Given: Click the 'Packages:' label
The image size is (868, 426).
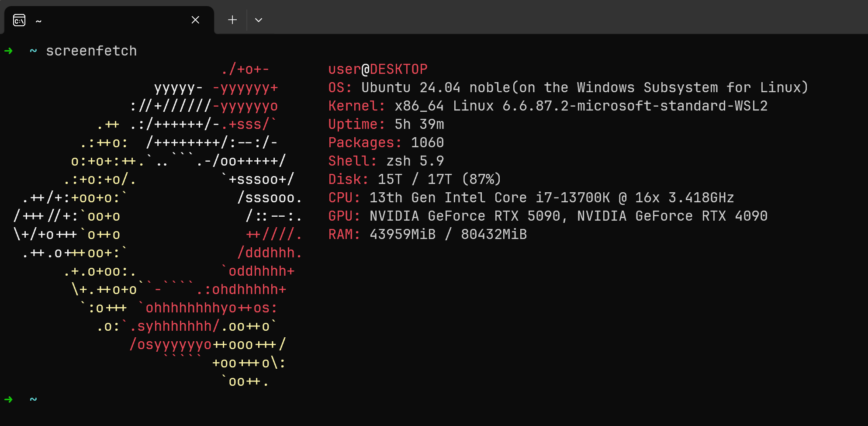Looking at the screenshot, I should 365,143.
